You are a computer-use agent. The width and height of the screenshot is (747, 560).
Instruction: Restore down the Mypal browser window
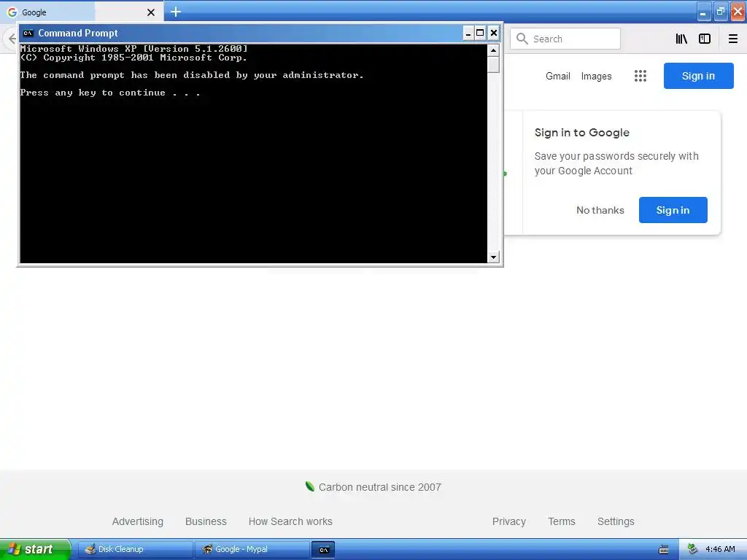[720, 12]
